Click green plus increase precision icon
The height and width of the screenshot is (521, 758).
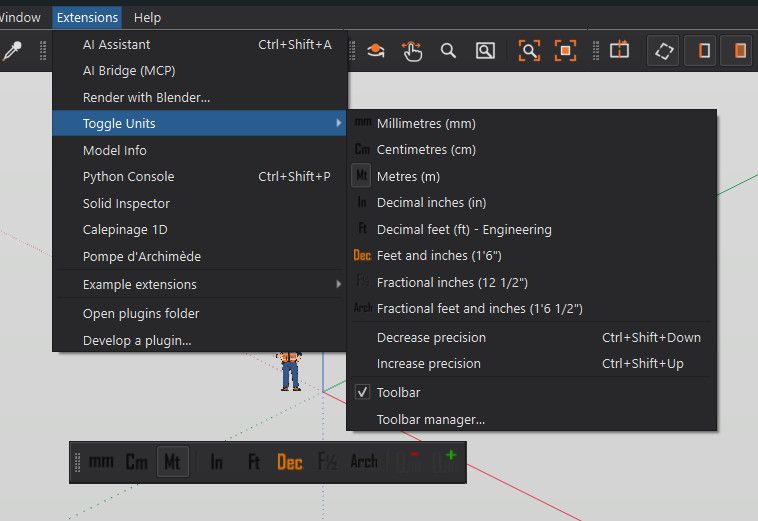point(444,462)
